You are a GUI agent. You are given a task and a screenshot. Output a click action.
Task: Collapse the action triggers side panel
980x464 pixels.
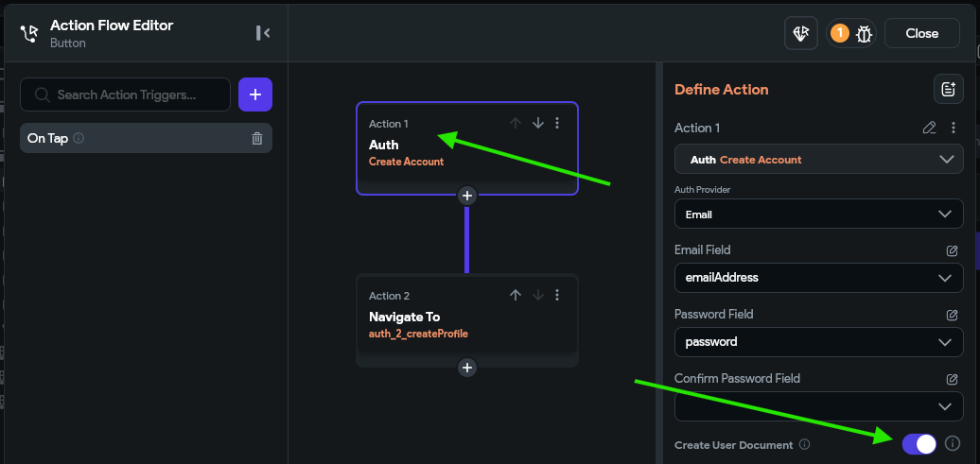[x=263, y=33]
